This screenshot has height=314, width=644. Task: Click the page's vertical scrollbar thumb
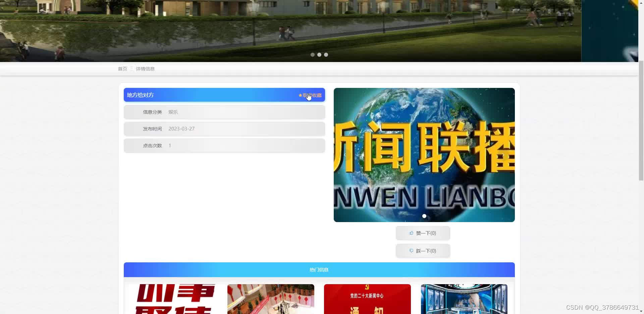641,121
